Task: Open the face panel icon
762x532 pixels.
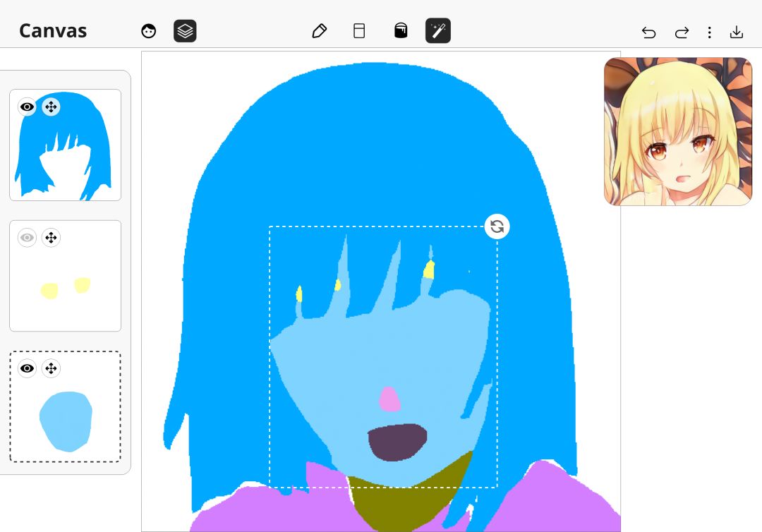Action: 148,31
